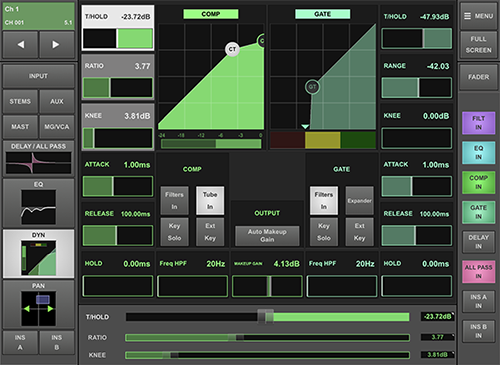Open the EQ curve thumbnail panel
Image resolution: width=500 pixels, height=365 pixels.
(39, 203)
